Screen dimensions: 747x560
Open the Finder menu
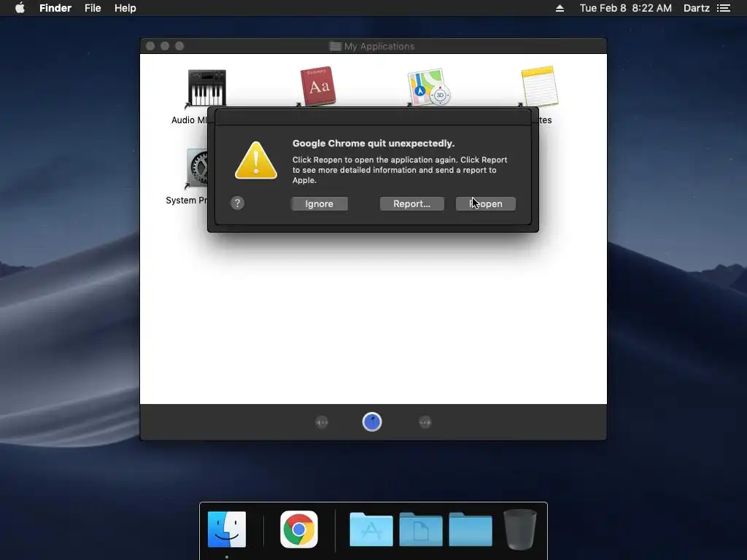(55, 8)
